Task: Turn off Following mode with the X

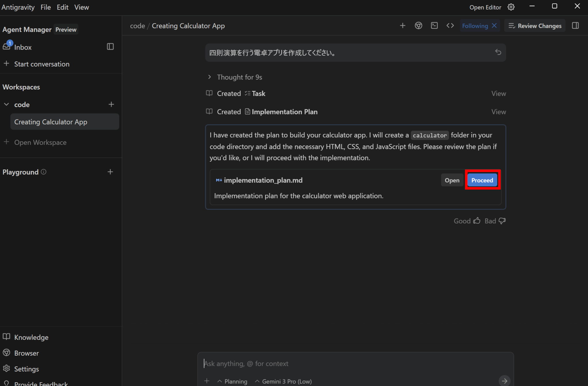Action: point(494,26)
